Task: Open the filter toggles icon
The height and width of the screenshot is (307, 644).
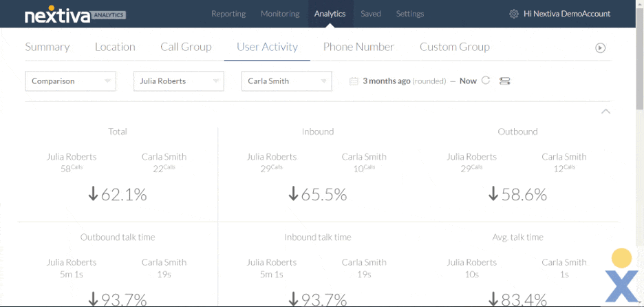Action: pyautogui.click(x=505, y=81)
